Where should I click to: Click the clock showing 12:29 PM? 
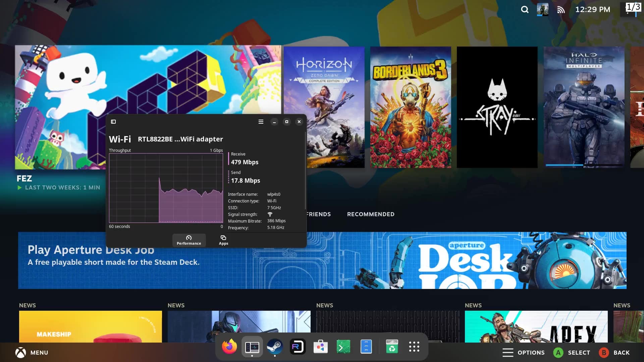pos(593,10)
